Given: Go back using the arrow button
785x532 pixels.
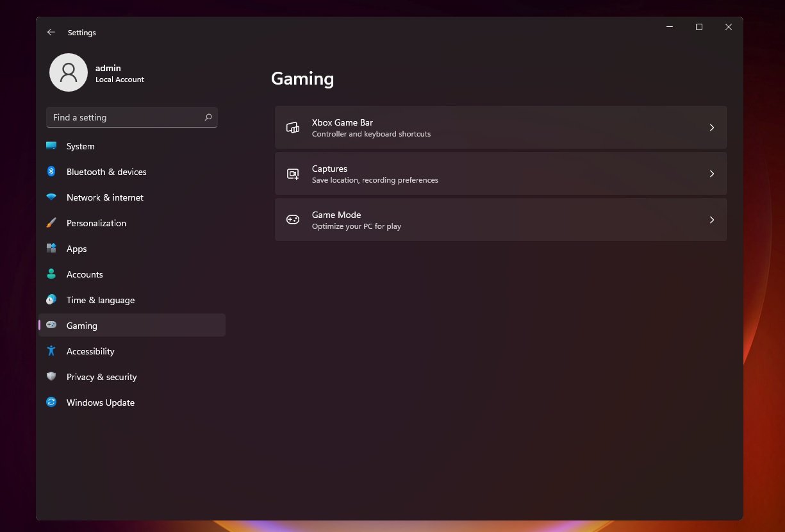Looking at the screenshot, I should [51, 32].
